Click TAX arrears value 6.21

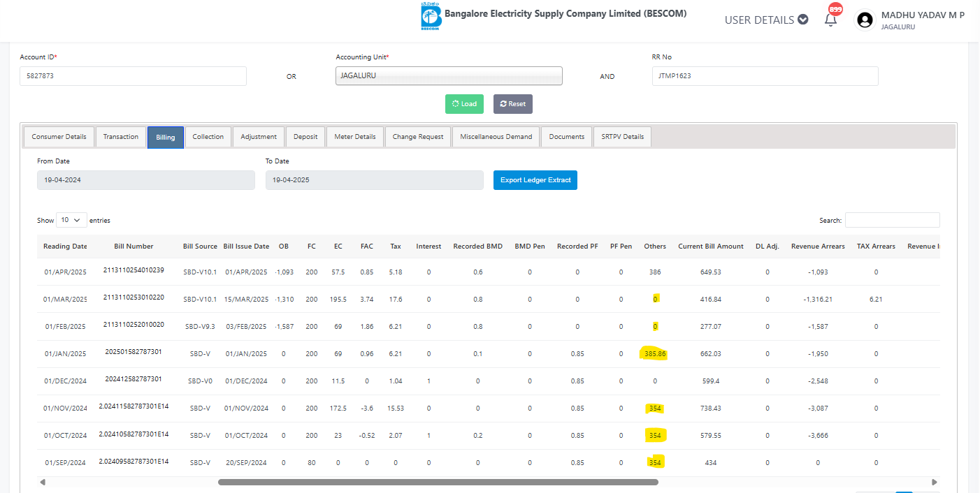pos(876,300)
